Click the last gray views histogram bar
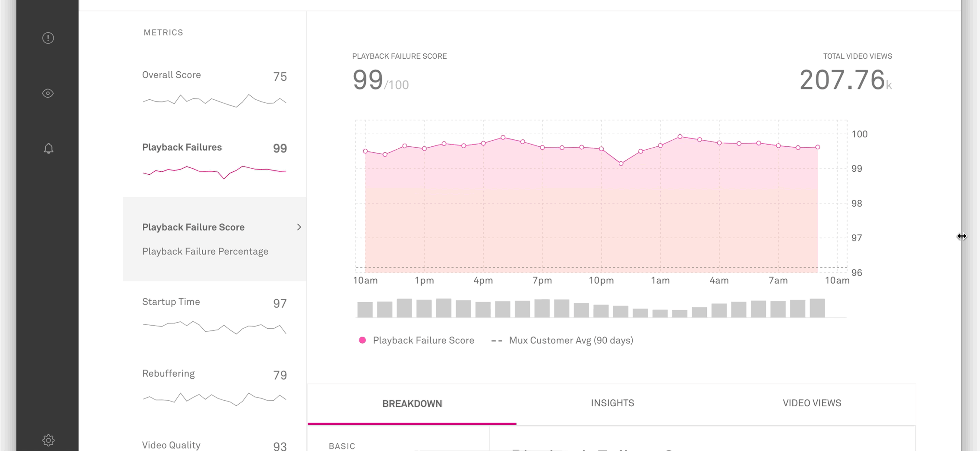Viewport: 980px width, 451px height. 817,308
